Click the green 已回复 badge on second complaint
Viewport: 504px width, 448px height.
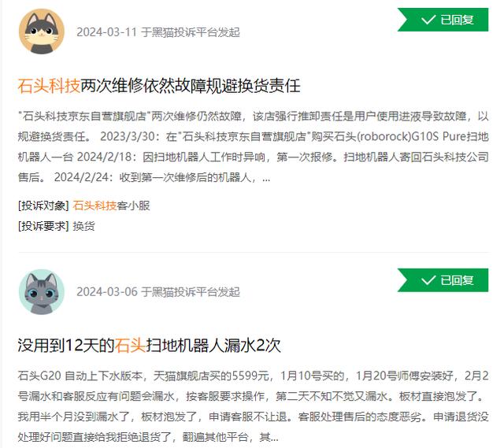tap(443, 280)
